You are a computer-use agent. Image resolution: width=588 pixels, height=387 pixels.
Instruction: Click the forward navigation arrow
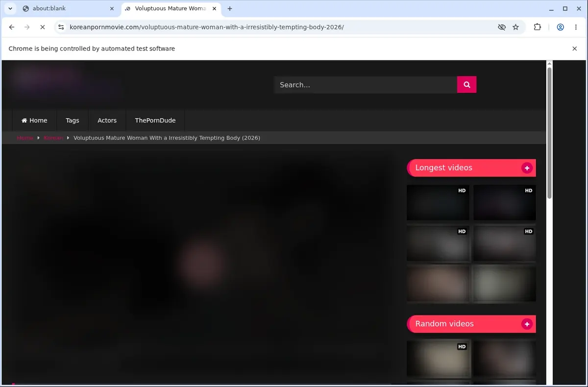point(27,27)
